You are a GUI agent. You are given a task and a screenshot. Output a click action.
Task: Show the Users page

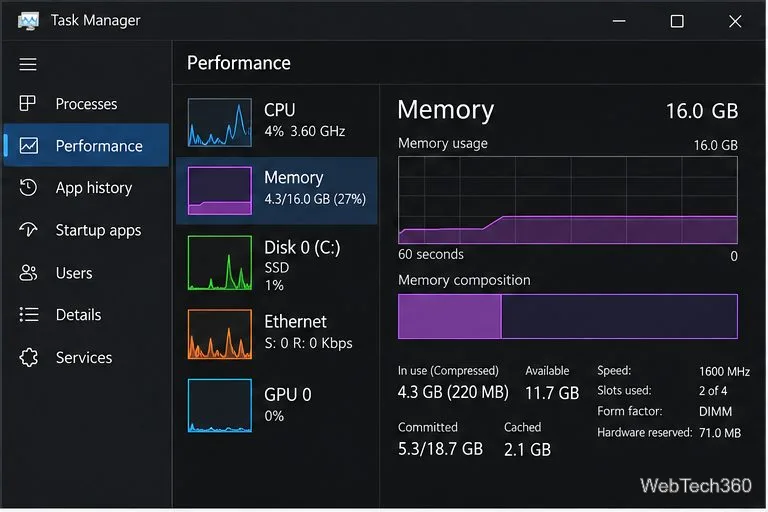86,272
